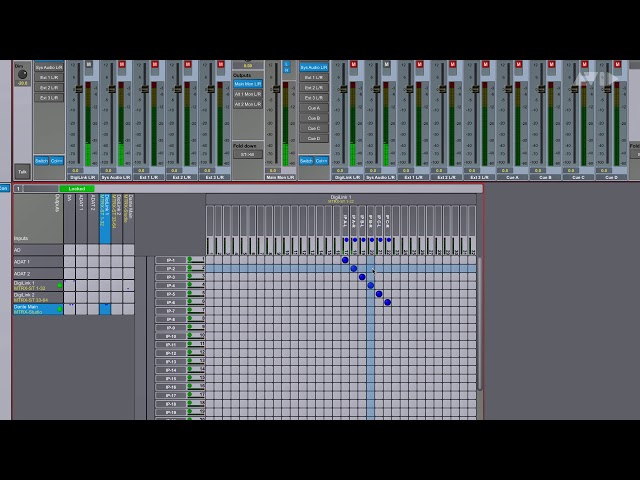Select Alt 2 Mon L/R output
Viewport: 640px width, 480px height.
pos(248,104)
